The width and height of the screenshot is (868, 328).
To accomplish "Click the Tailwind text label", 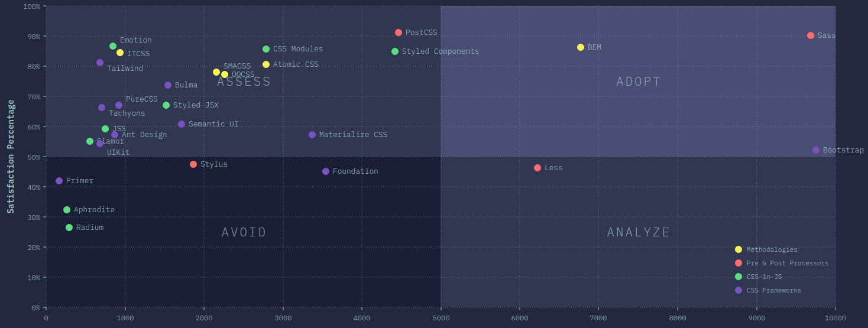I will [x=125, y=69].
